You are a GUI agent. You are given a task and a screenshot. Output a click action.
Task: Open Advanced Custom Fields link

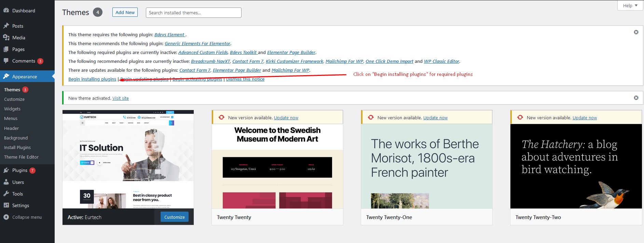click(203, 52)
